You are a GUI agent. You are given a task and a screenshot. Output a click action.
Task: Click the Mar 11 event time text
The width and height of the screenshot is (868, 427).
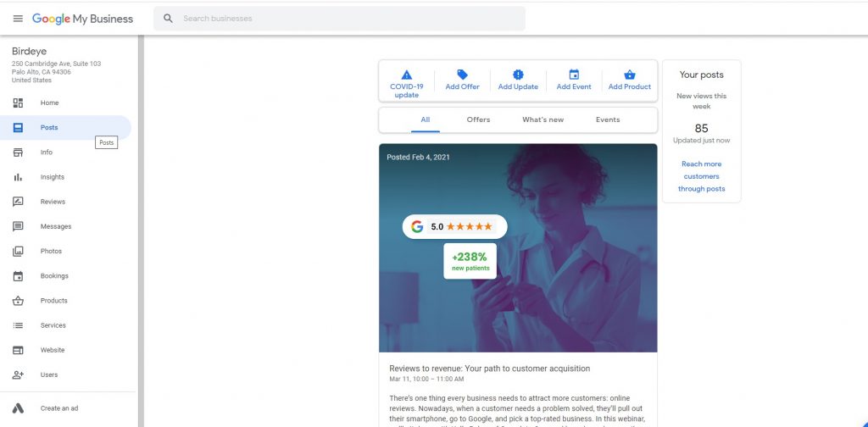[x=426, y=380]
